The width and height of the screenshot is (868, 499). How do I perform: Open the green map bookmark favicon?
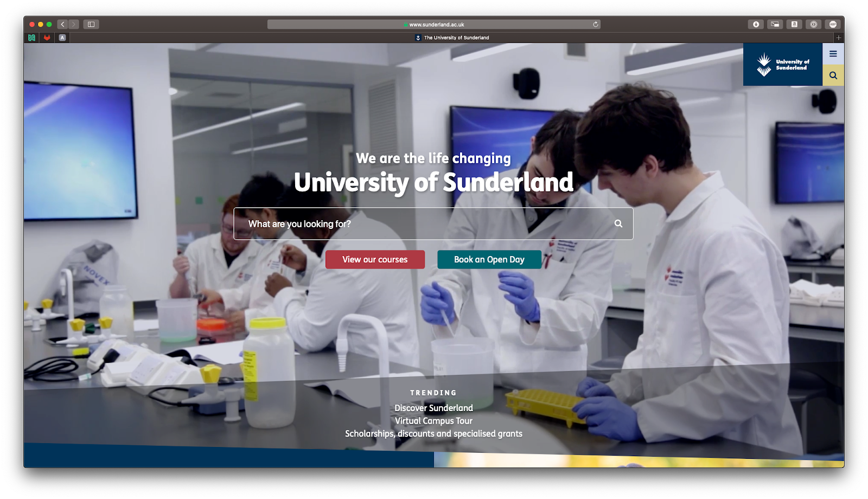32,37
